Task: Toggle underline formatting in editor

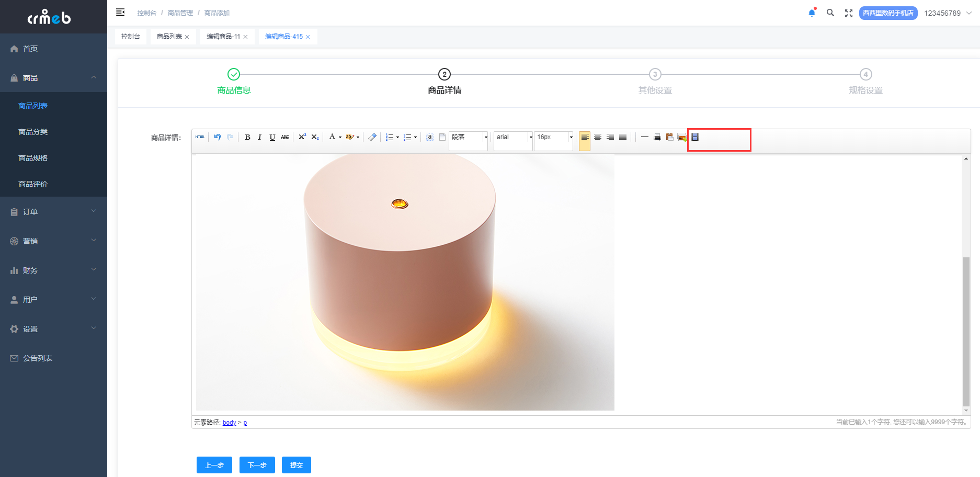Action: click(x=272, y=137)
